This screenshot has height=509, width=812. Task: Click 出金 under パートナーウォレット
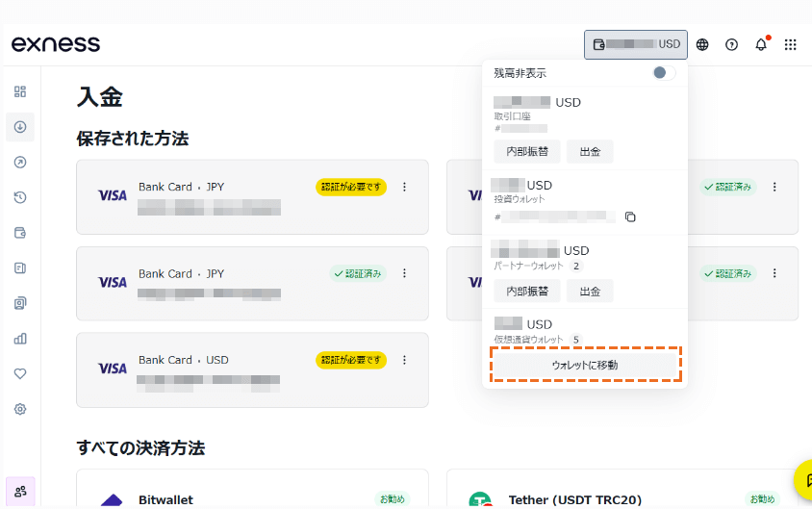point(590,291)
